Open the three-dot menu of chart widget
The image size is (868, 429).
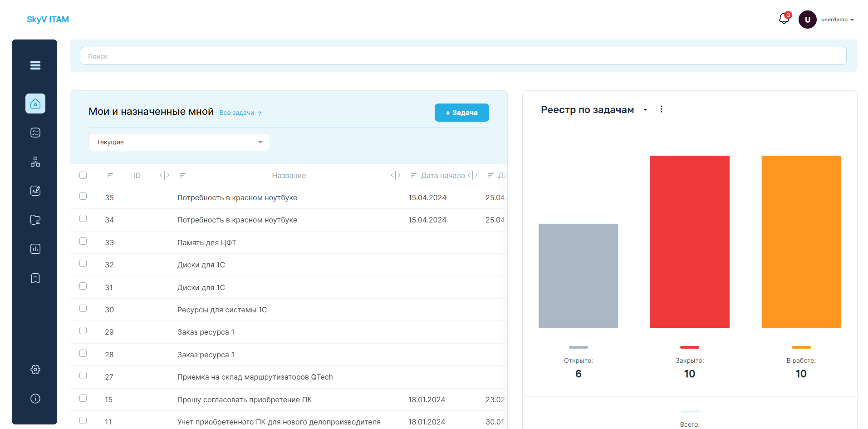pyautogui.click(x=662, y=109)
